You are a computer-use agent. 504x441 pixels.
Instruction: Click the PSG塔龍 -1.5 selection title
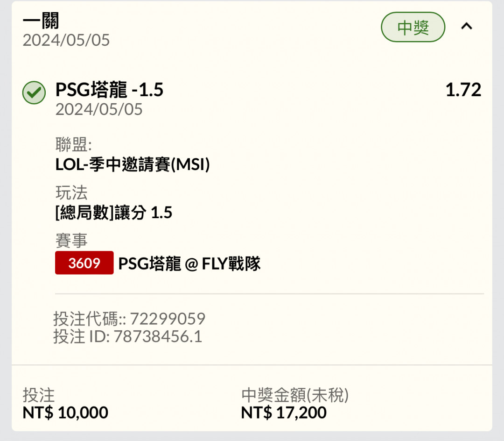tap(109, 89)
